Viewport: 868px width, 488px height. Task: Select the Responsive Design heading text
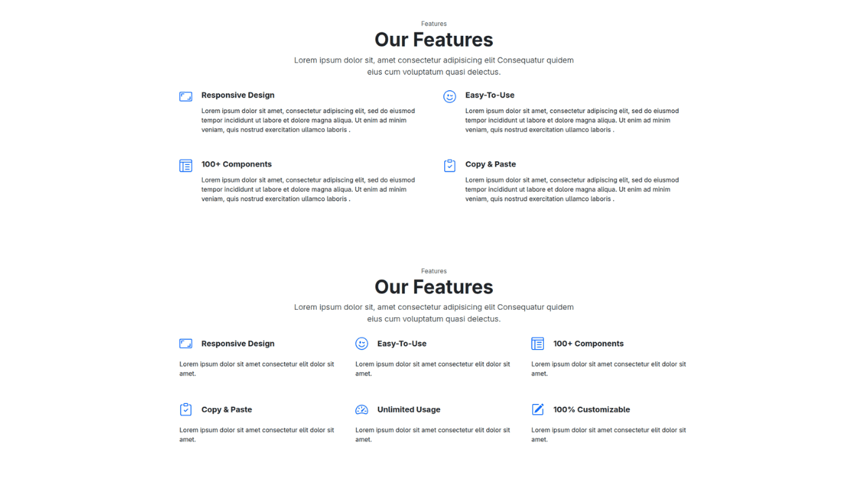click(x=237, y=95)
